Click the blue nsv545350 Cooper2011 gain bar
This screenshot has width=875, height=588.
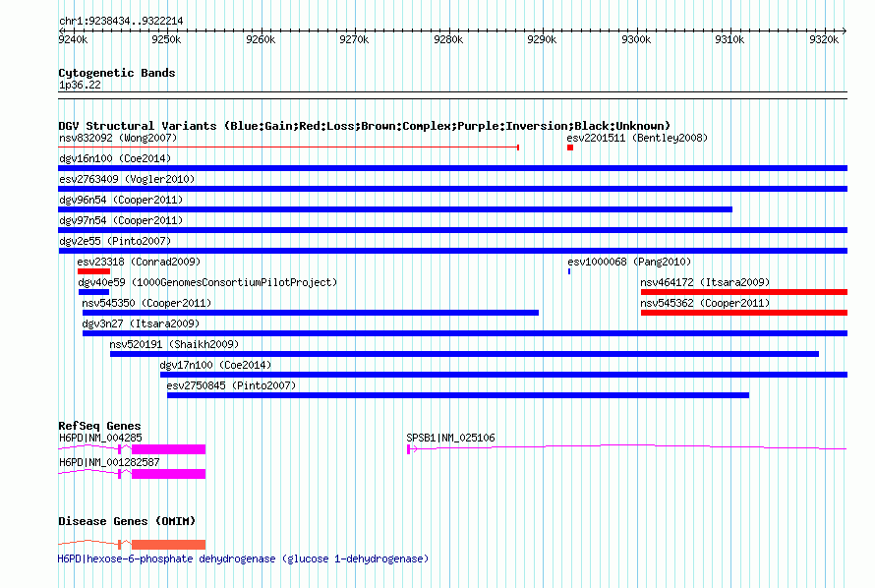point(311,313)
